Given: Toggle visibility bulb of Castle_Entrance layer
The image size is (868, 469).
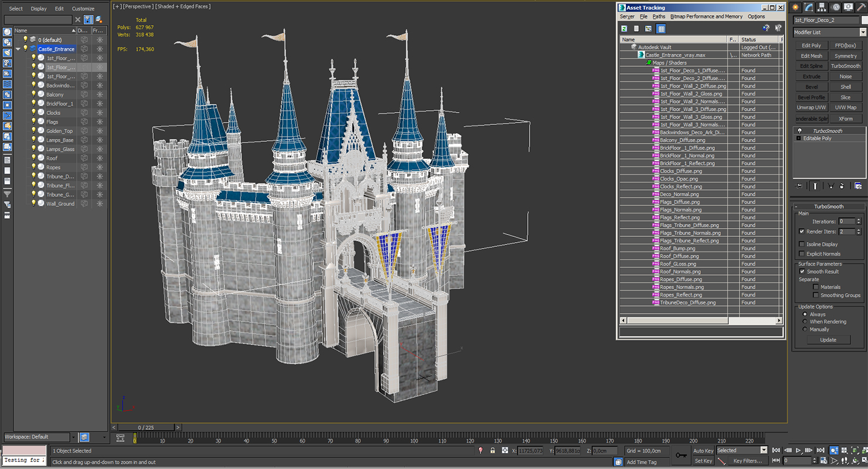Looking at the screenshot, I should point(25,49).
